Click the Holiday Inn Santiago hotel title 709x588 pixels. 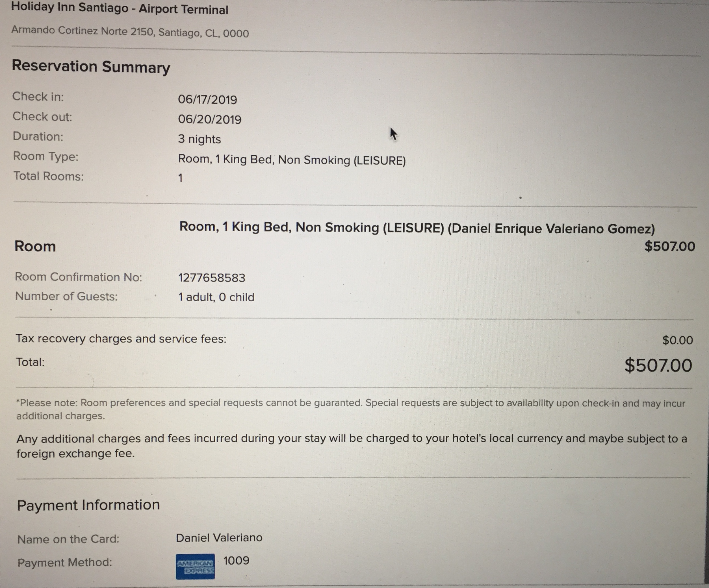120,8
